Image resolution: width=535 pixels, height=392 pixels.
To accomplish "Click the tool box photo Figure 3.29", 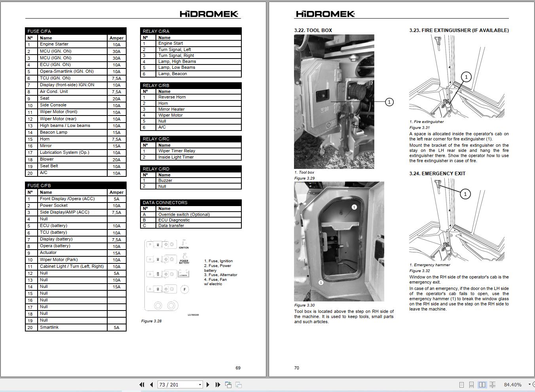I will pos(334,102).
